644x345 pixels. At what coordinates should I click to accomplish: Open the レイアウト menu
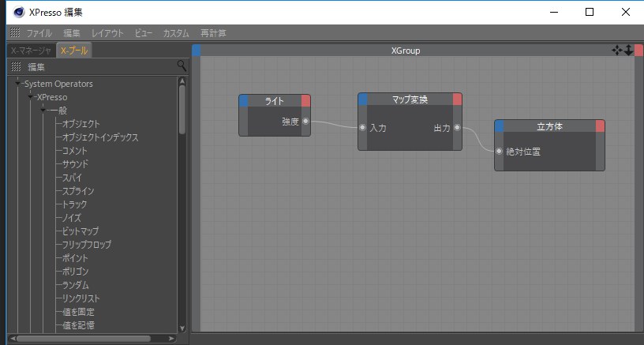click(x=107, y=33)
